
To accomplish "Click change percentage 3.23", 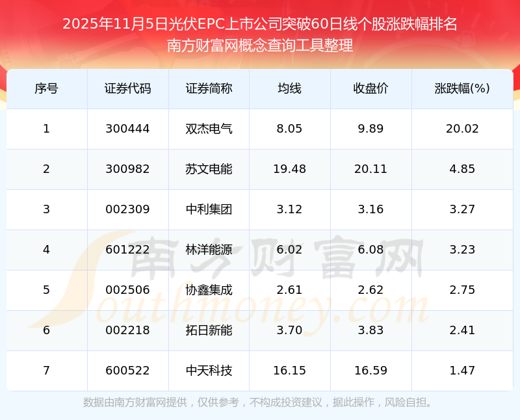I will coord(462,250).
